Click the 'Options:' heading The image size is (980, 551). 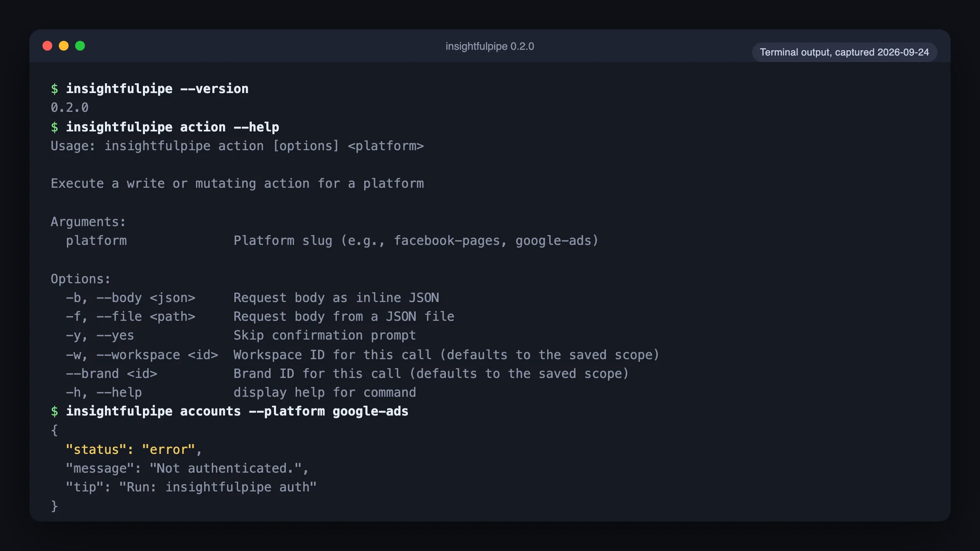(81, 279)
